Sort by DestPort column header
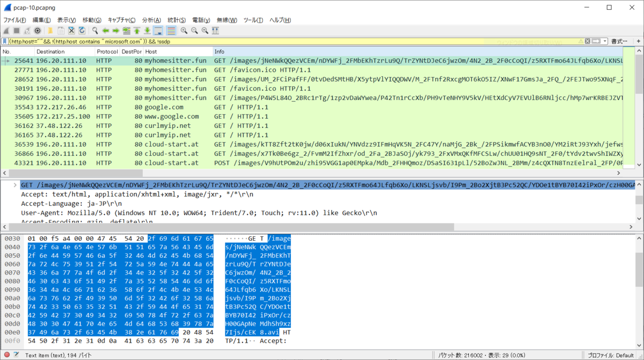The height and width of the screenshot is (360, 644). tap(132, 52)
